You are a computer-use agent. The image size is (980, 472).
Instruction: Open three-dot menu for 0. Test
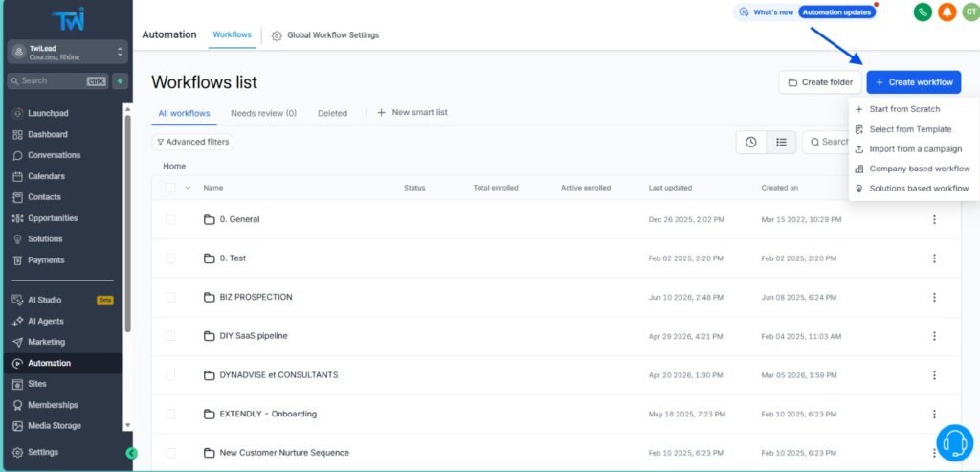pos(934,258)
